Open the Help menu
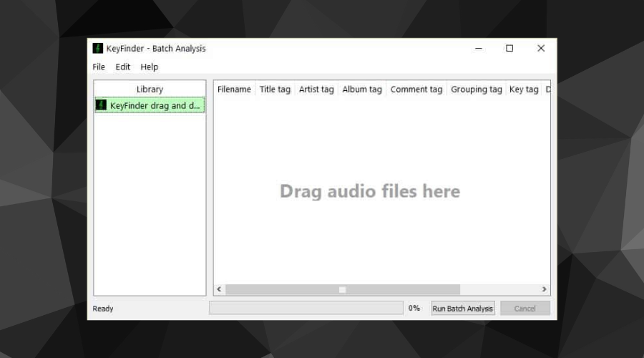644x358 pixels. point(149,67)
